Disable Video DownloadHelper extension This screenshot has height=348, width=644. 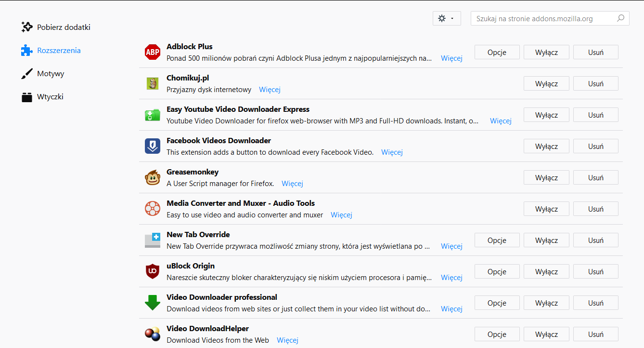[546, 334]
